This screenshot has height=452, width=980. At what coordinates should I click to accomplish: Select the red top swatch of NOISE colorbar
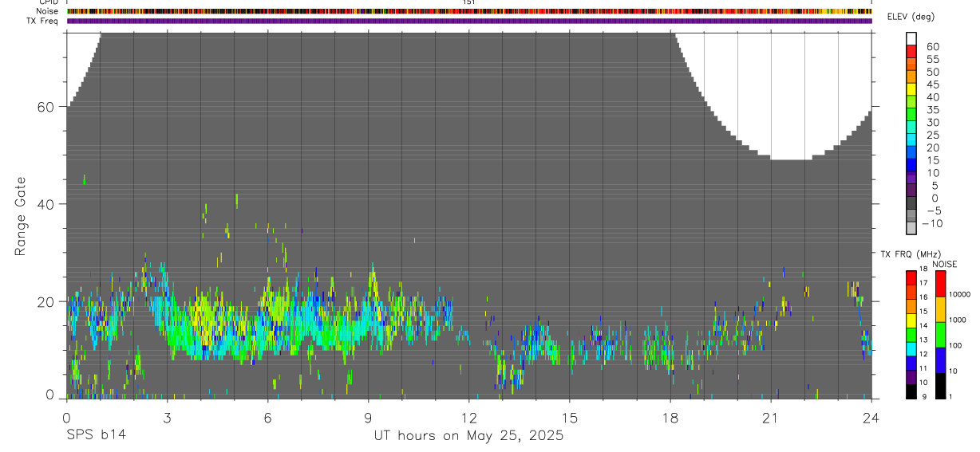coord(940,284)
